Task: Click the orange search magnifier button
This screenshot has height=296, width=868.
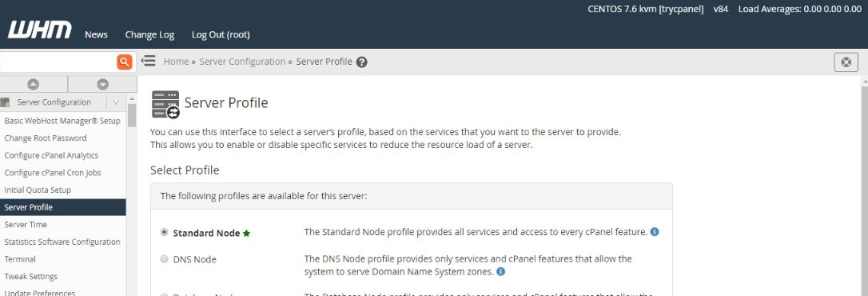Action: coord(125,62)
